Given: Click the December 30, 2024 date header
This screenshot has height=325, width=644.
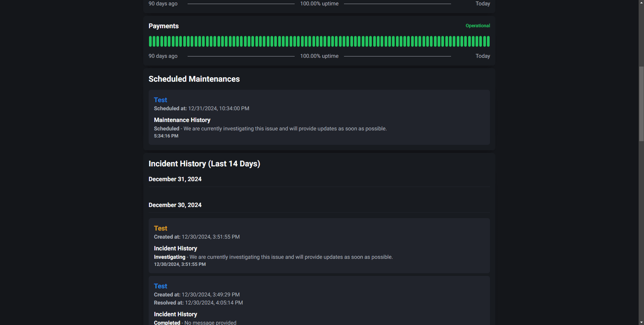Looking at the screenshot, I should (175, 205).
